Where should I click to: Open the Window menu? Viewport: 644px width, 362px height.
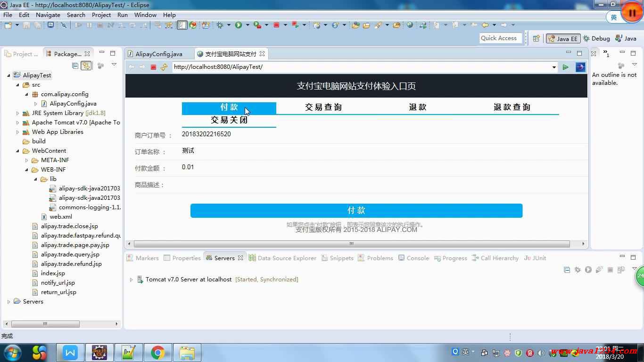pyautogui.click(x=145, y=15)
